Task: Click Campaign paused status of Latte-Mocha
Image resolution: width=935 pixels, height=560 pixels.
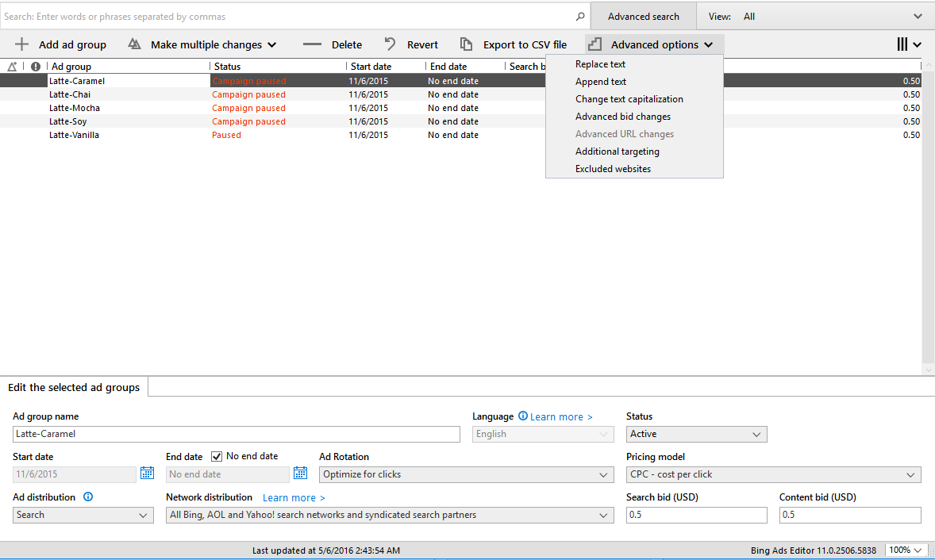Action: 248,108
